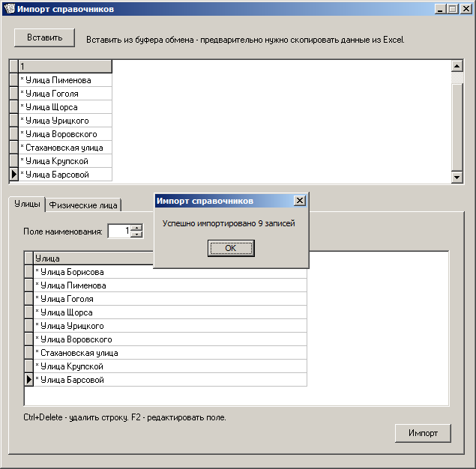The width and height of the screenshot is (476, 469).
Task: Click row selector arrow beside Улица Барсовой in lower grid
Action: (x=29, y=380)
